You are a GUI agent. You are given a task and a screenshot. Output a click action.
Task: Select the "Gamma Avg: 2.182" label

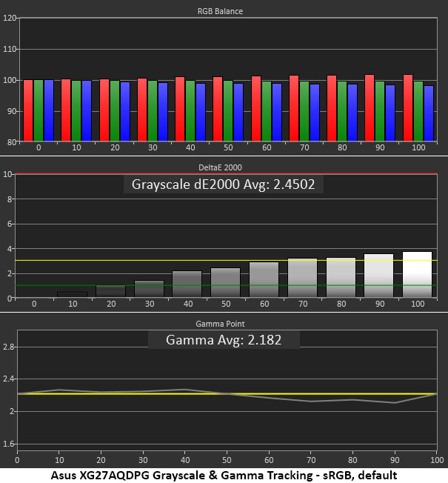click(x=224, y=340)
